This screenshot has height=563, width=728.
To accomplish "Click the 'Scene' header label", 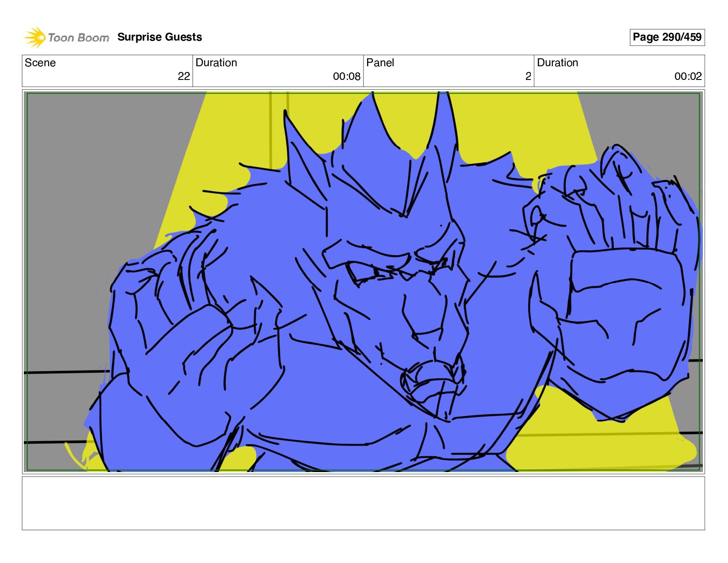I will (x=40, y=63).
